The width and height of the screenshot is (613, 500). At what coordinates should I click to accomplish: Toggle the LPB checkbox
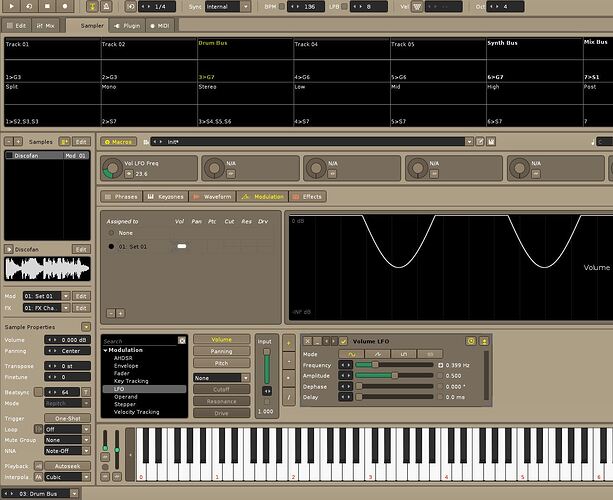[344, 7]
